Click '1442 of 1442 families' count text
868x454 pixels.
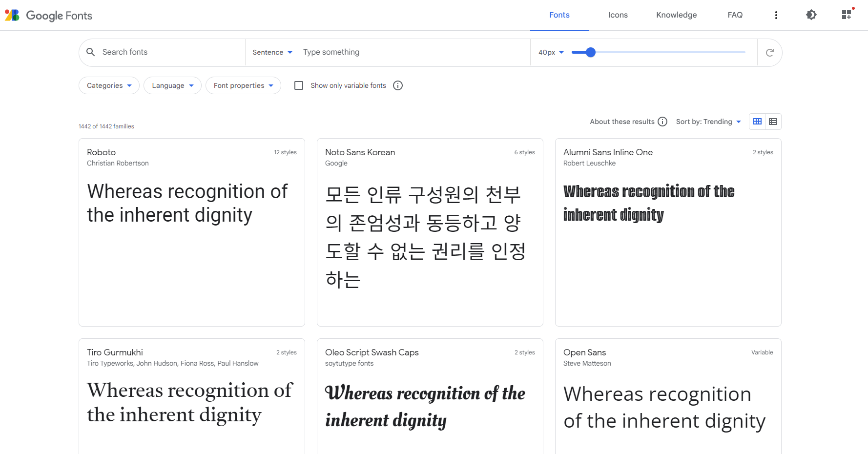[106, 126]
